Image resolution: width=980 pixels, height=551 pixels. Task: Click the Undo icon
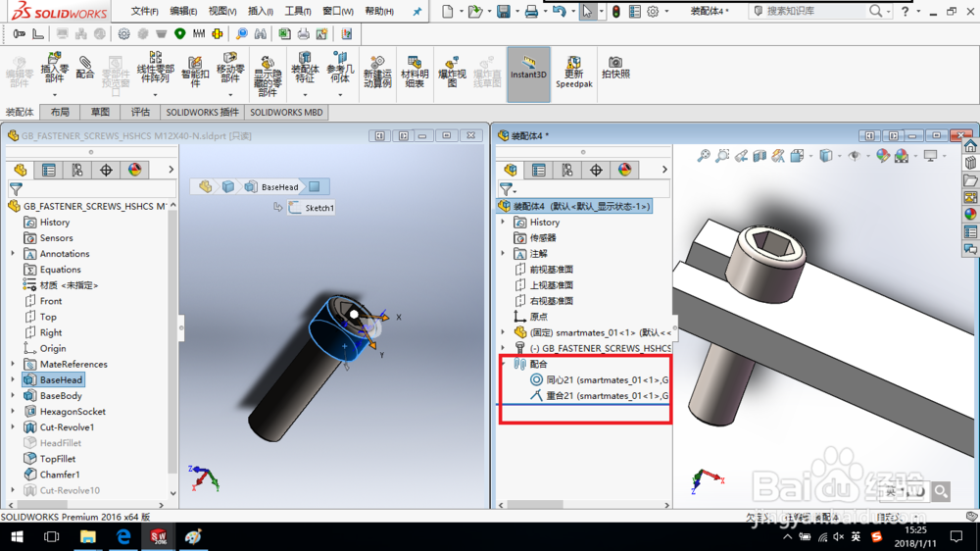point(559,11)
